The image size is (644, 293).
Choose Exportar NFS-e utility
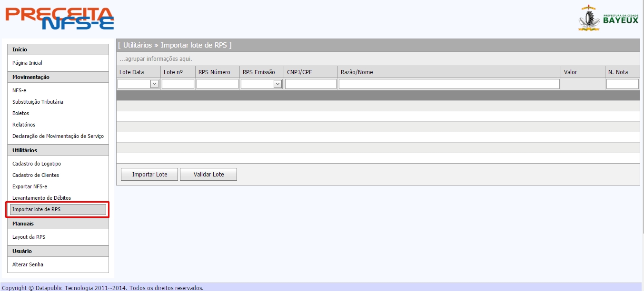(x=30, y=186)
